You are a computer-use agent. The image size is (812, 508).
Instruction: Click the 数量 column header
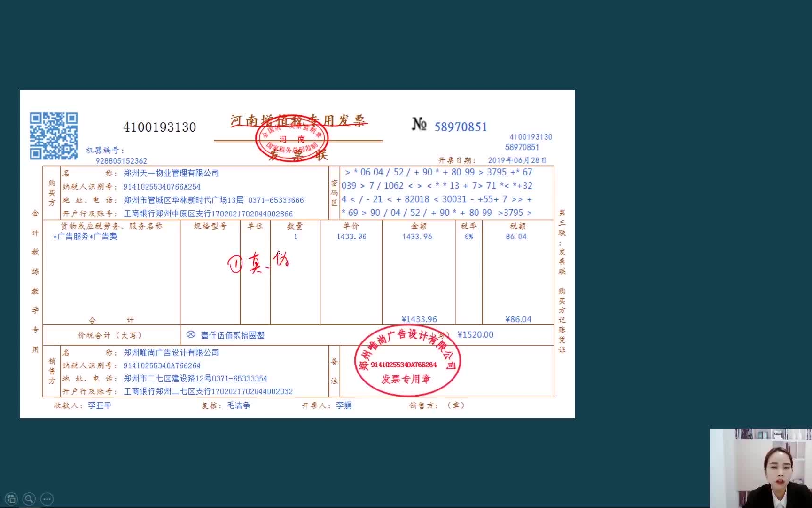(x=295, y=226)
